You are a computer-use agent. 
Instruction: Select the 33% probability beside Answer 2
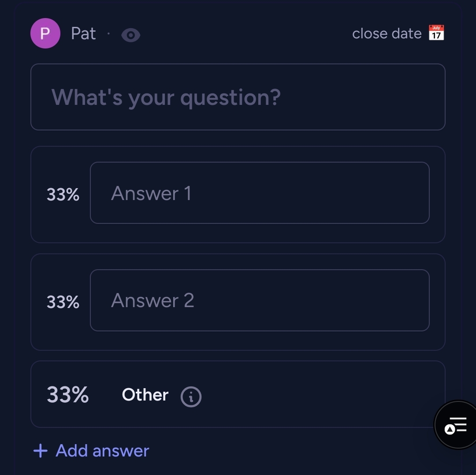click(x=63, y=302)
